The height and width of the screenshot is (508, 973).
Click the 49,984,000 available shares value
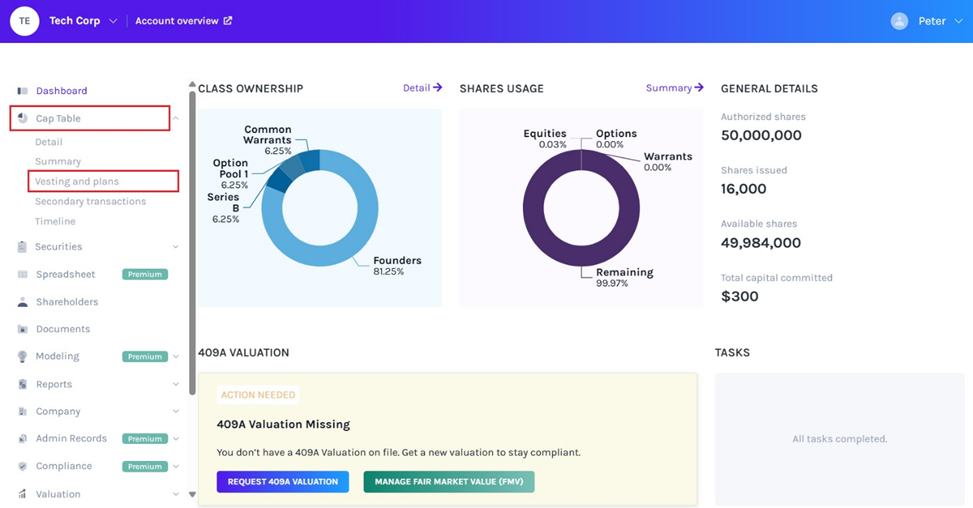pos(761,243)
